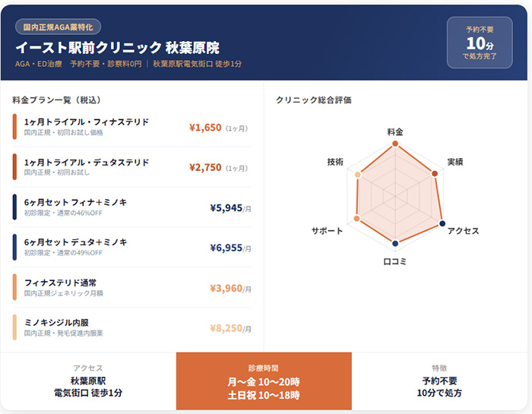Click the 料金 data point on radar chart
The height and width of the screenshot is (414, 532).
394,143
